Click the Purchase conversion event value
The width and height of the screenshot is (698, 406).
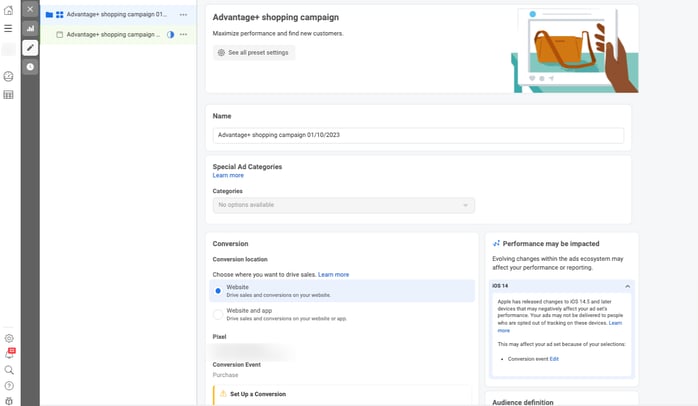[x=225, y=375]
